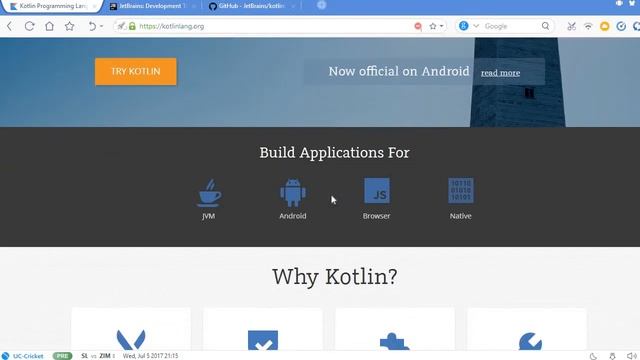Click the Why Kotlin? heading

[x=335, y=277]
